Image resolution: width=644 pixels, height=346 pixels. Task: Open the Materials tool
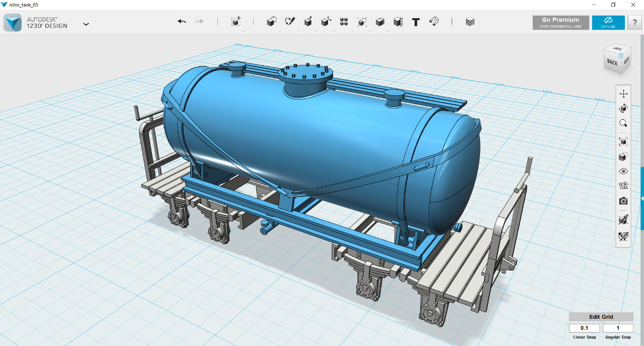pos(470,22)
